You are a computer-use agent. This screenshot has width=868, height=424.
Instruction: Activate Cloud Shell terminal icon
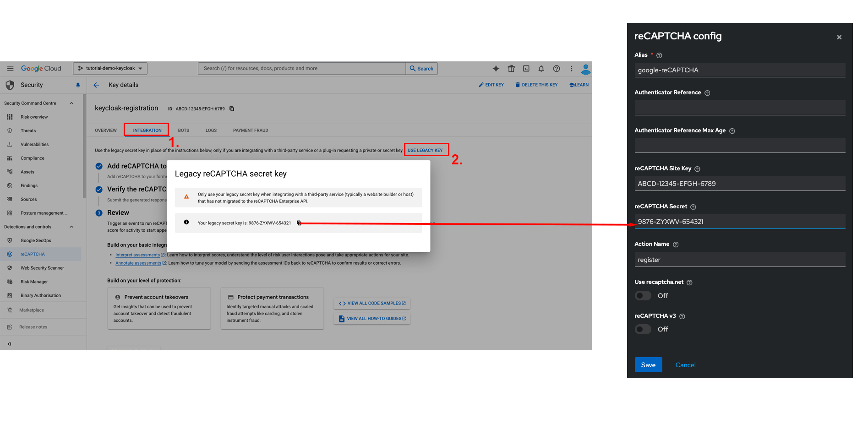point(526,69)
